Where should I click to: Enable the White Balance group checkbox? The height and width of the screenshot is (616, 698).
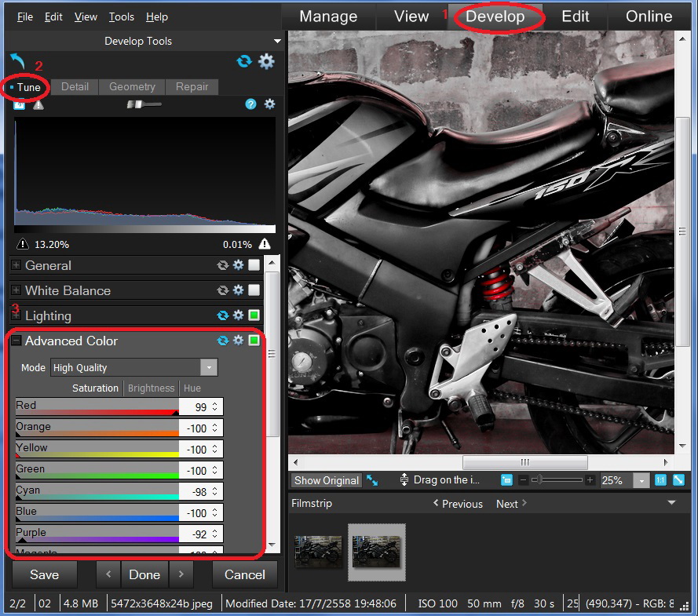[x=254, y=290]
